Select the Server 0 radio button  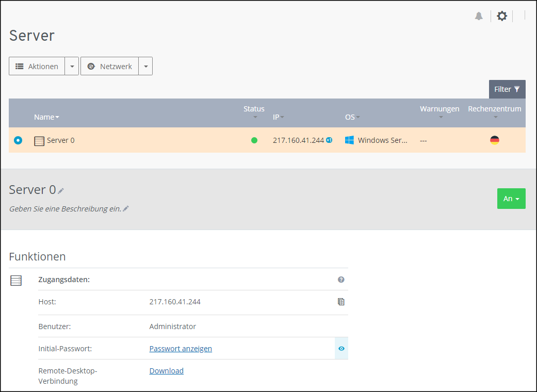point(18,140)
